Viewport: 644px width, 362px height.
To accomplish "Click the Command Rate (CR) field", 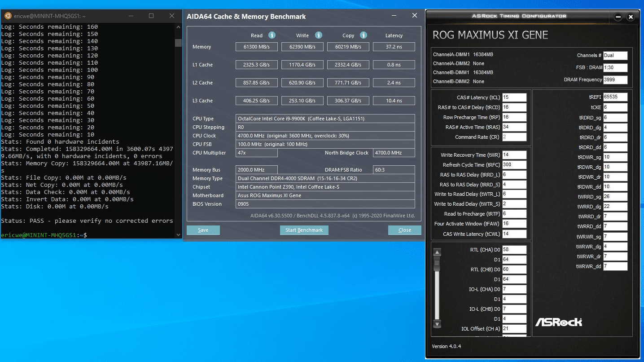I will 514,137.
